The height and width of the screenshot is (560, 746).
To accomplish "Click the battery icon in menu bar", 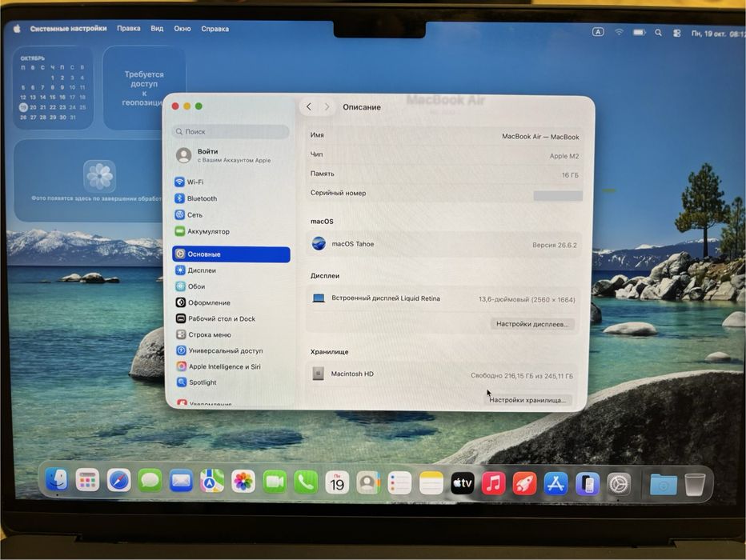I will [639, 32].
